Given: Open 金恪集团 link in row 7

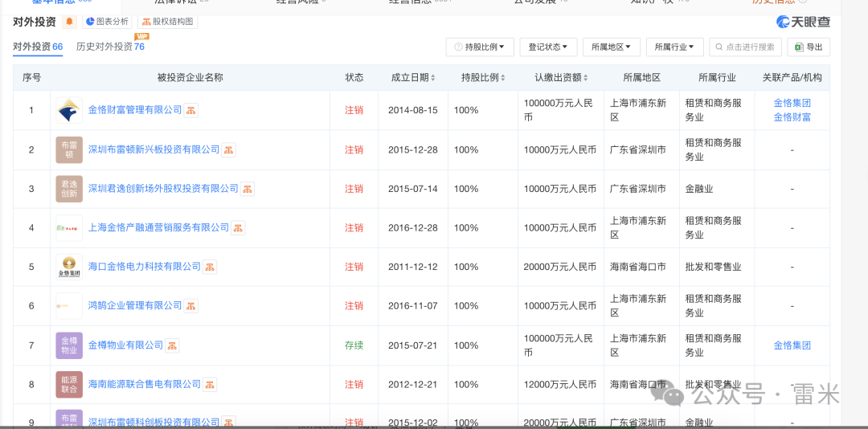Looking at the screenshot, I should [x=792, y=345].
